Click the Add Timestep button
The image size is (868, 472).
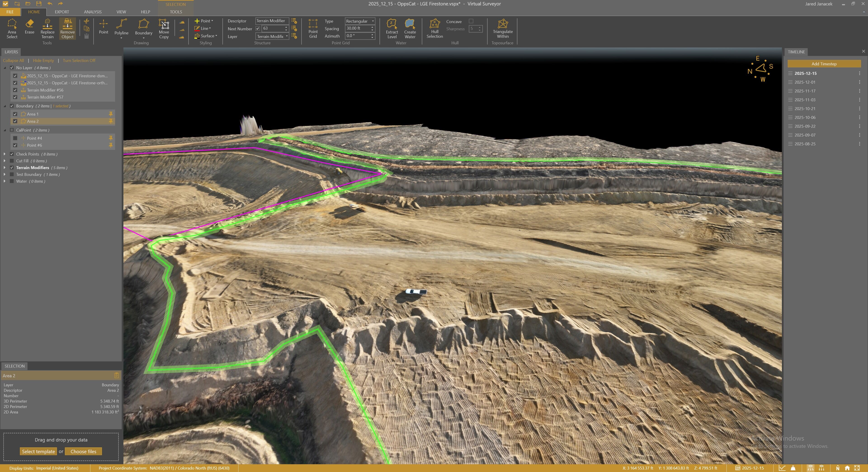[x=824, y=64]
